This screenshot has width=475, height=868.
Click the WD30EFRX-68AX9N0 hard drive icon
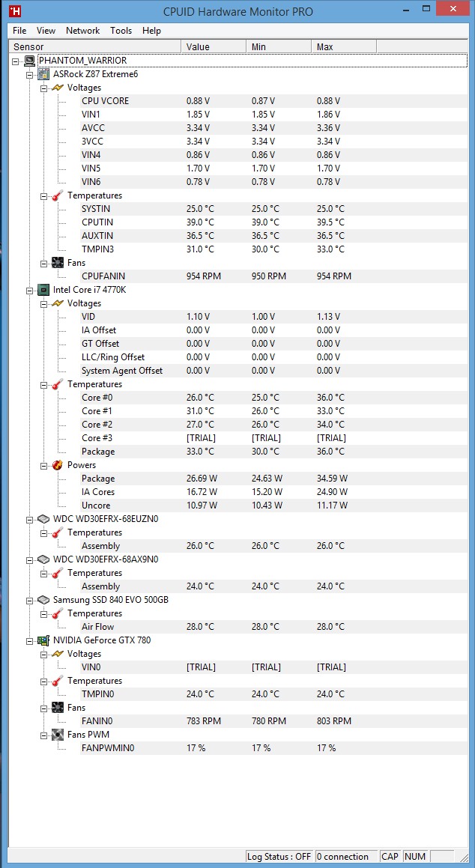click(43, 559)
